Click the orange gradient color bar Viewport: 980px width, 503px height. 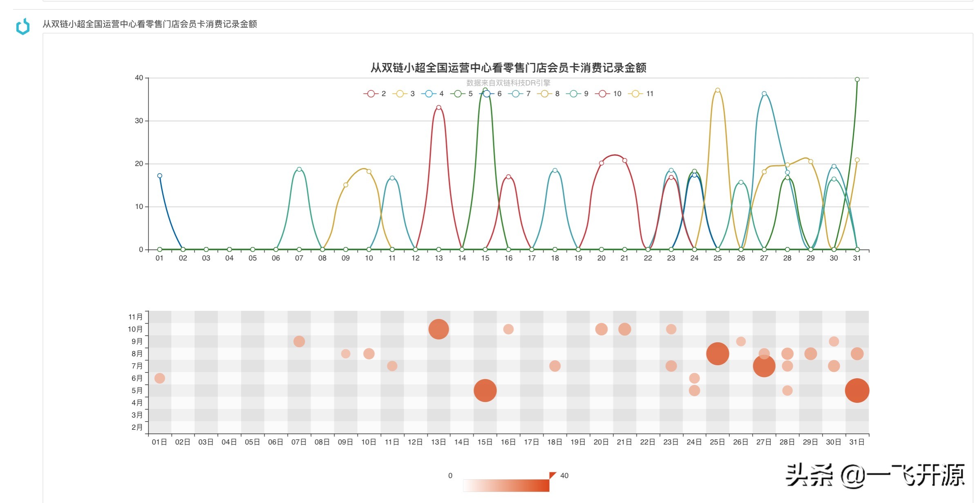tap(506, 485)
